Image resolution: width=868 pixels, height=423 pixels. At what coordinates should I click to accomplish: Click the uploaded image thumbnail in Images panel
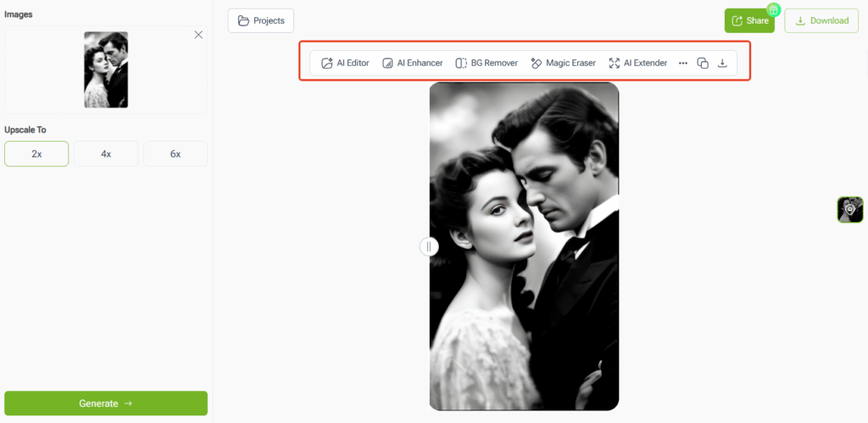106,70
